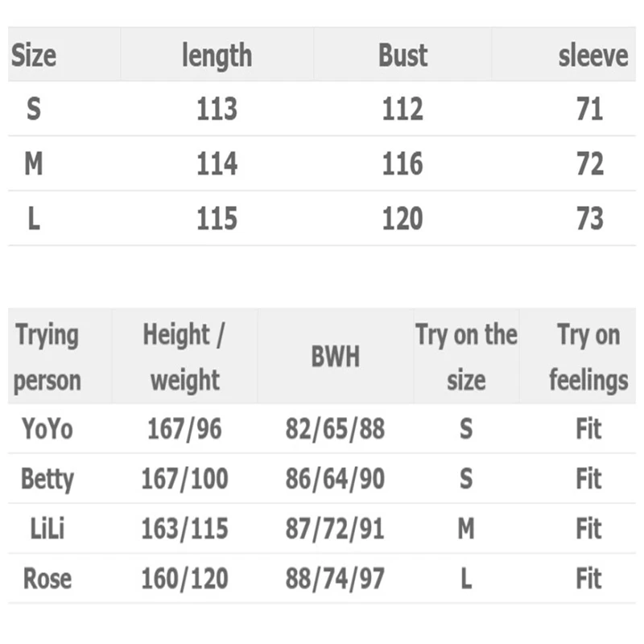Image resolution: width=644 pixels, height=644 pixels.
Task: Select the 167/100 height/weight cell
Action: click(x=184, y=479)
